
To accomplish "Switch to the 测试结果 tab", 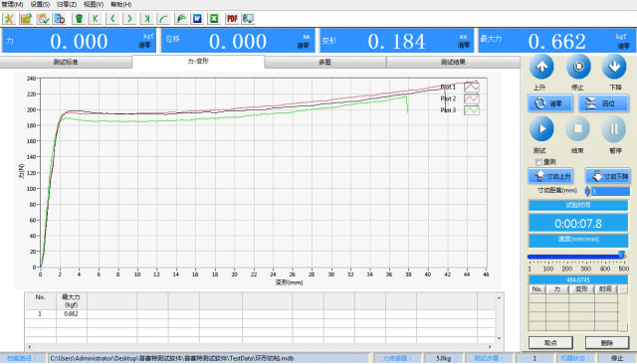I will point(454,62).
